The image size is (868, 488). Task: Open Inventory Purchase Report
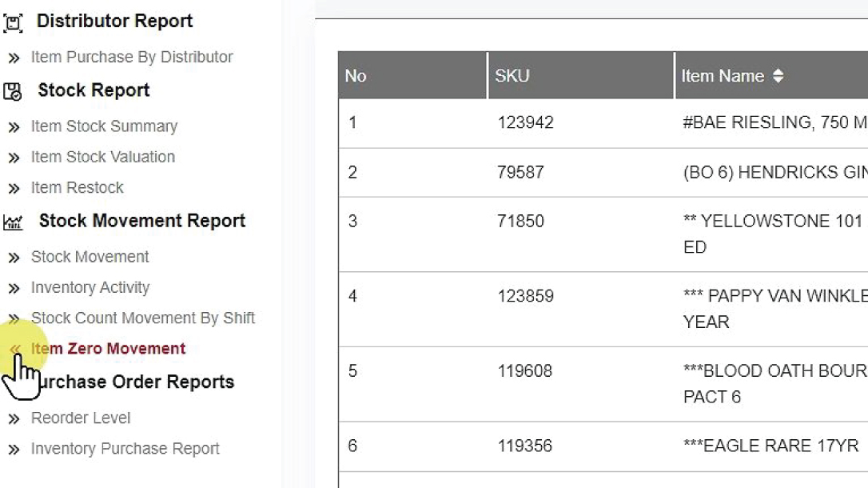pyautogui.click(x=125, y=449)
